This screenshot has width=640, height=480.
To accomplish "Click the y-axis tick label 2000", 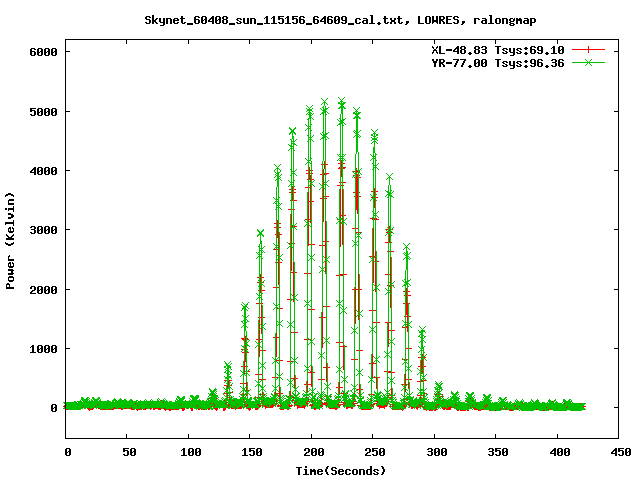I will coord(43,290).
